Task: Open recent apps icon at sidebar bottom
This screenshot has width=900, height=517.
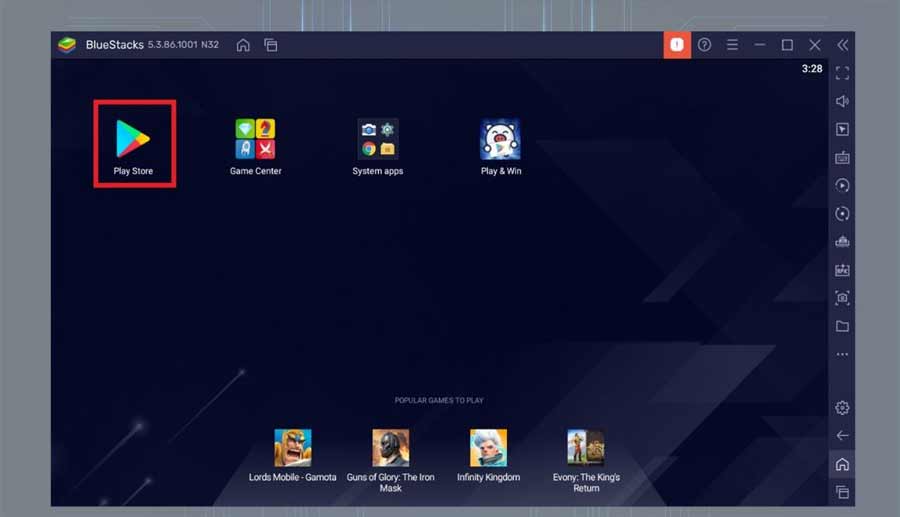Action: [x=842, y=492]
